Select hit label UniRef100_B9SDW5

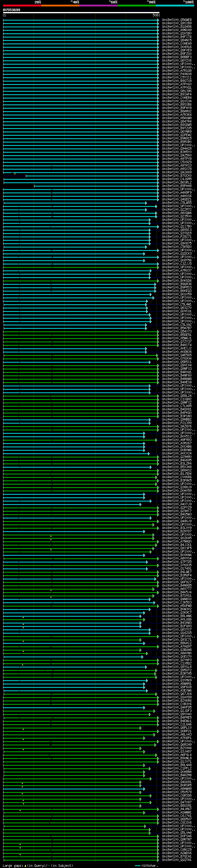click(x=177, y=125)
